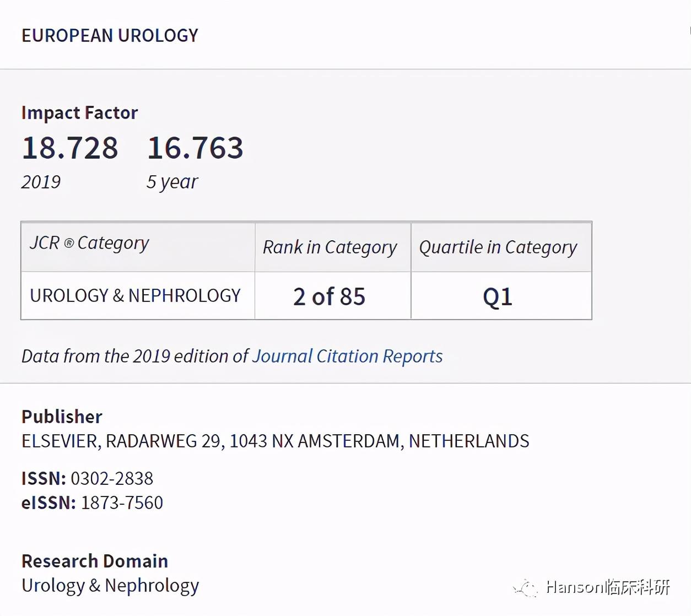Select the Elsevier publisher address line

[275, 441]
